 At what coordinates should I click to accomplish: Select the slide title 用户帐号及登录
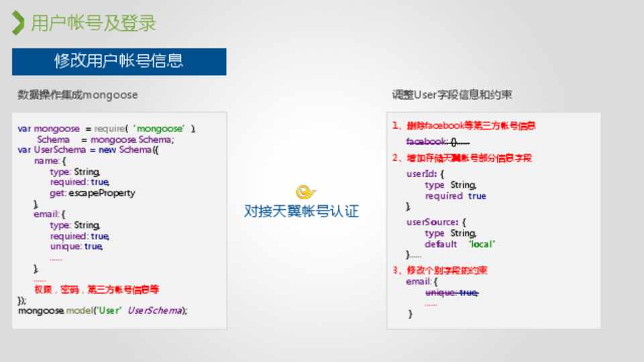point(93,23)
